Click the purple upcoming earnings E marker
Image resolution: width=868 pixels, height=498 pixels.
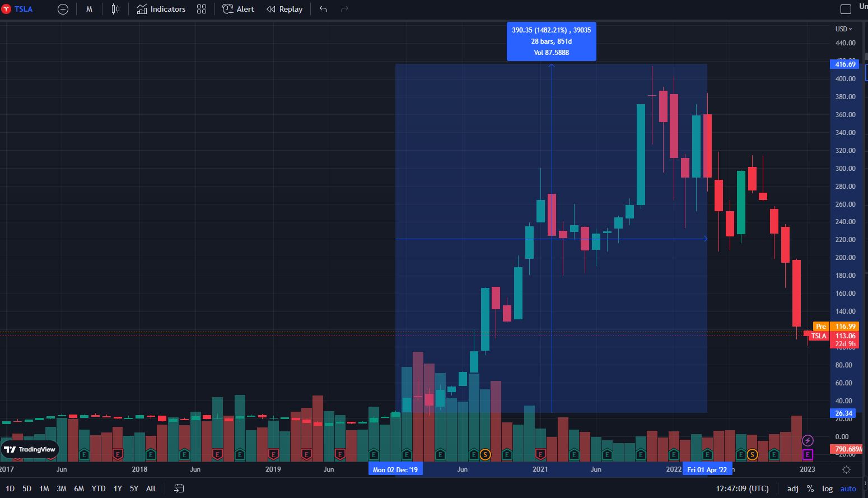808,454
